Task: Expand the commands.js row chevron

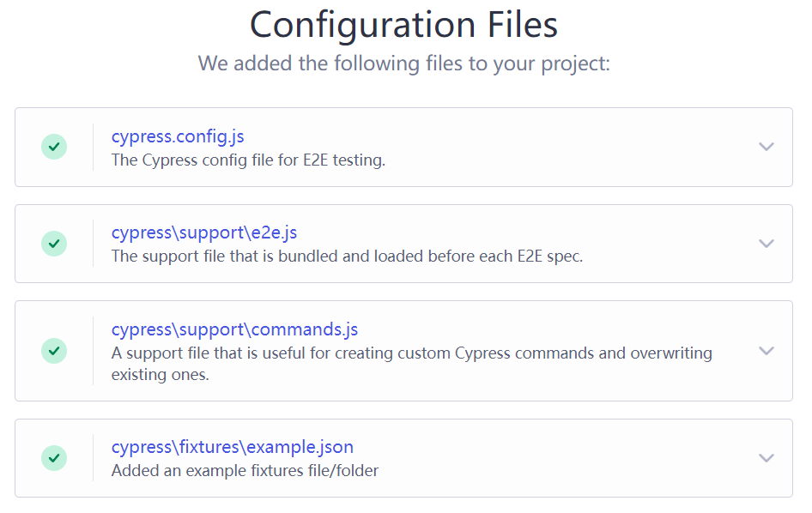Action: (767, 351)
